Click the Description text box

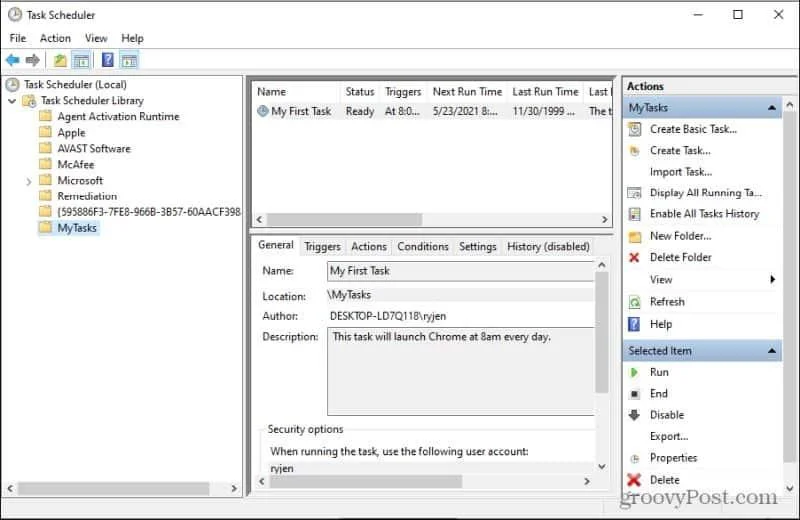(x=460, y=372)
